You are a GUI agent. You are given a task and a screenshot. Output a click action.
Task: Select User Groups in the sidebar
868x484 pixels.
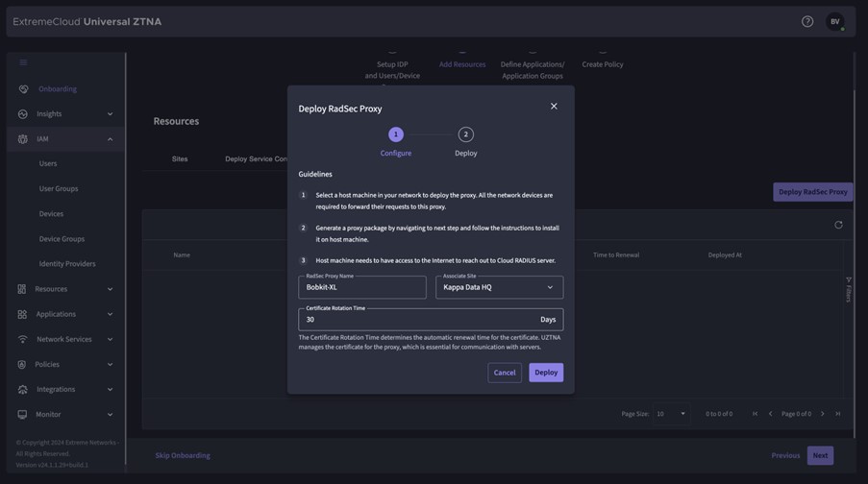(59, 189)
